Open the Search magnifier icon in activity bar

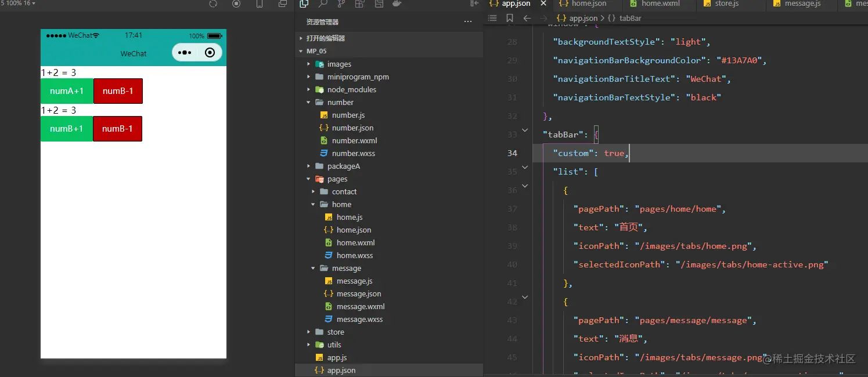[323, 3]
